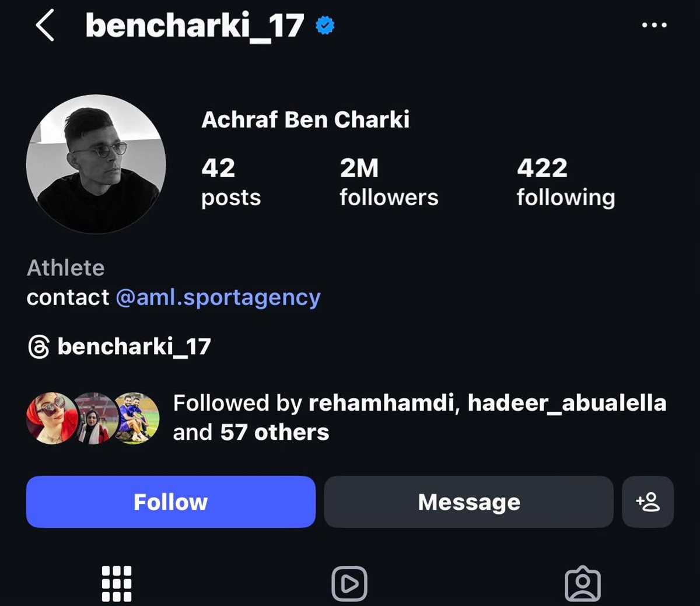Switch to the posts grid tab
The width and height of the screenshot is (700, 606).
pyautogui.click(x=117, y=583)
